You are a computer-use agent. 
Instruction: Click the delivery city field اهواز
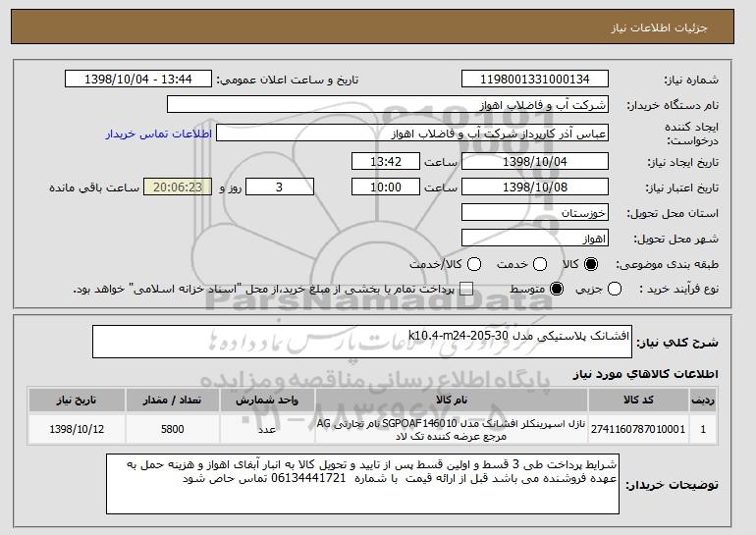click(535, 239)
